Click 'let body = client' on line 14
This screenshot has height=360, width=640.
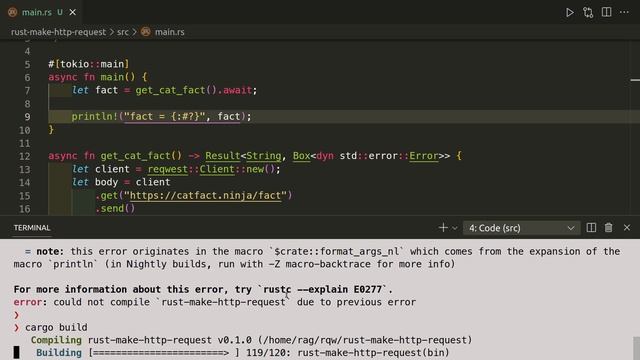[x=121, y=182]
